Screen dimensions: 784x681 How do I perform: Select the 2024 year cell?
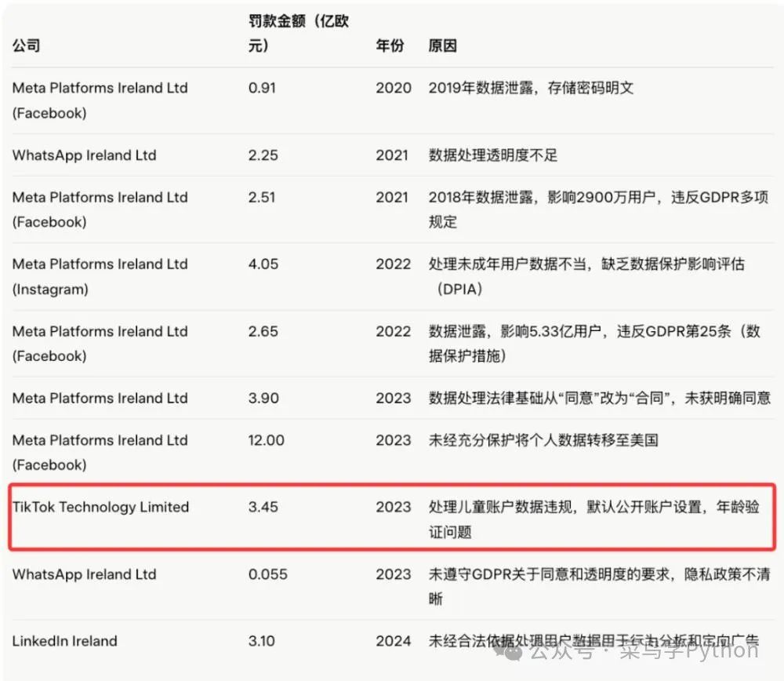(x=394, y=641)
